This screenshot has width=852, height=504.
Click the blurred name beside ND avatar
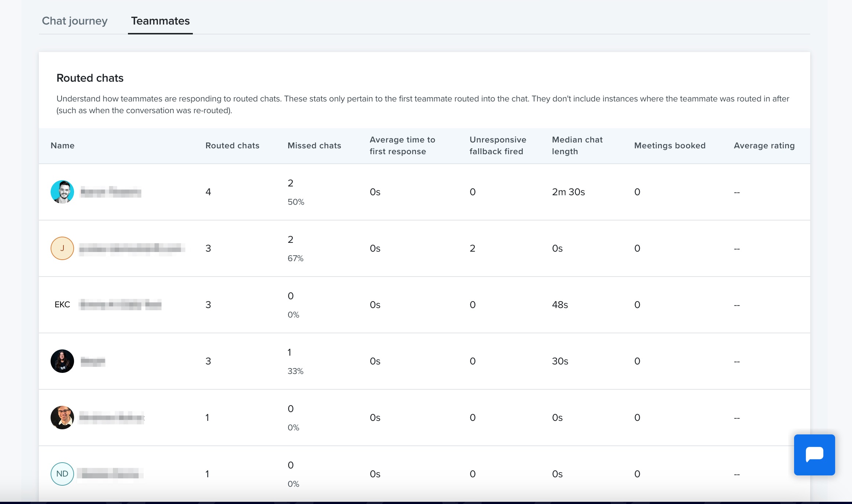point(110,474)
